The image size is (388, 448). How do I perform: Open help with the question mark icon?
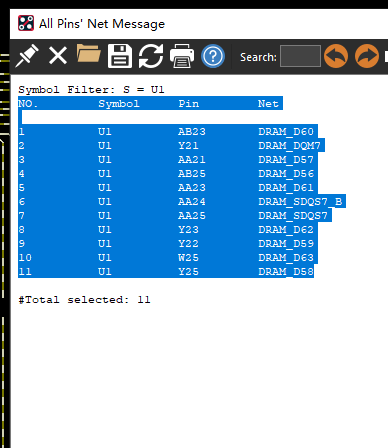tap(213, 56)
